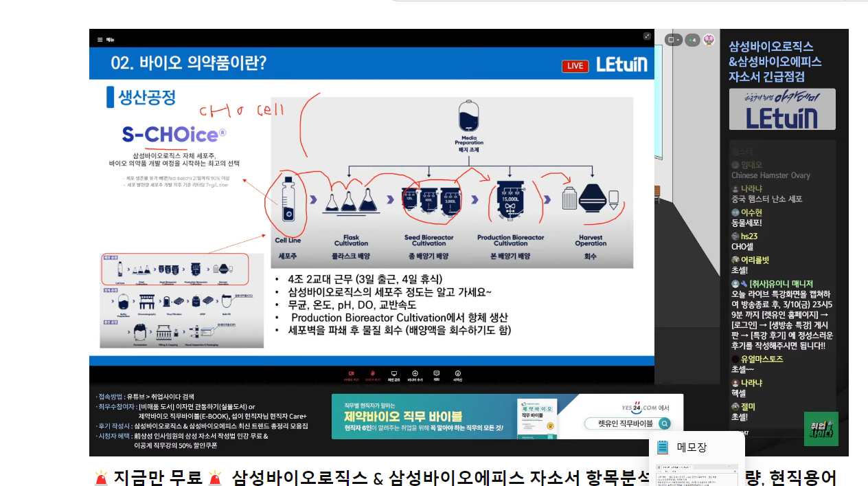Click the 제약바이오 book cover image

coord(537,417)
